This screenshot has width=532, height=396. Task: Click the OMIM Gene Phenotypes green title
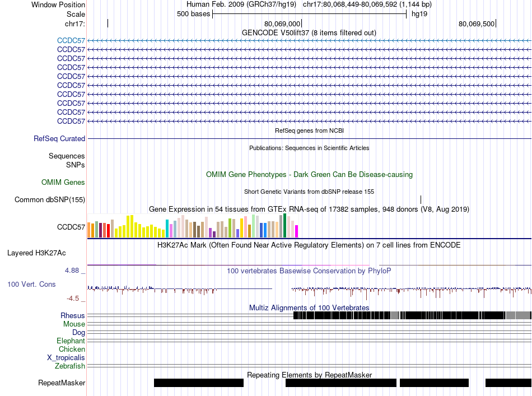point(309,174)
